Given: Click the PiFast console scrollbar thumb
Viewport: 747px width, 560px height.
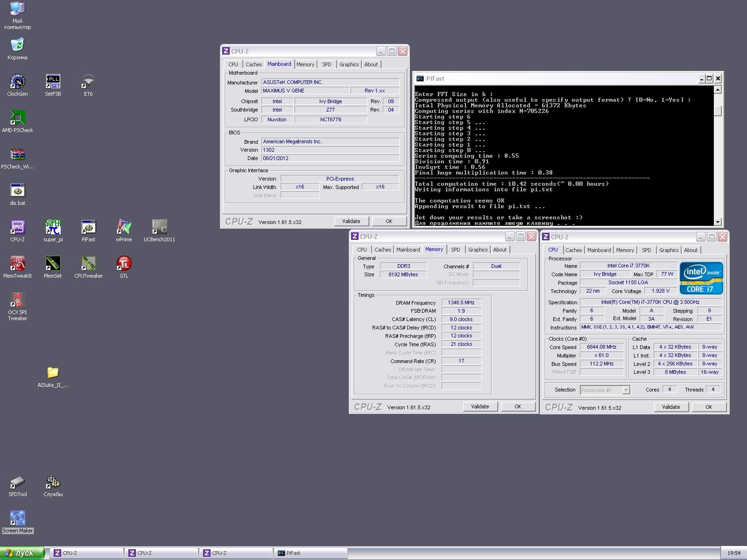Looking at the screenshot, I should point(718,111).
